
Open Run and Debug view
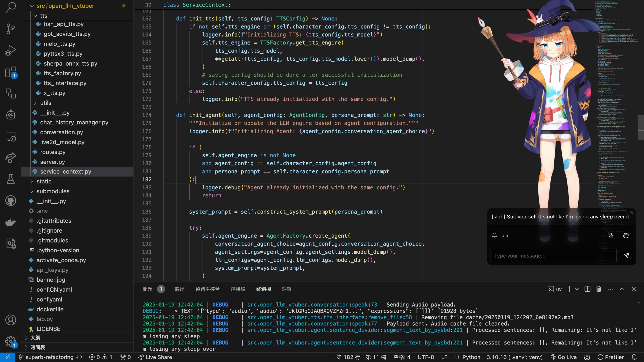[11, 50]
